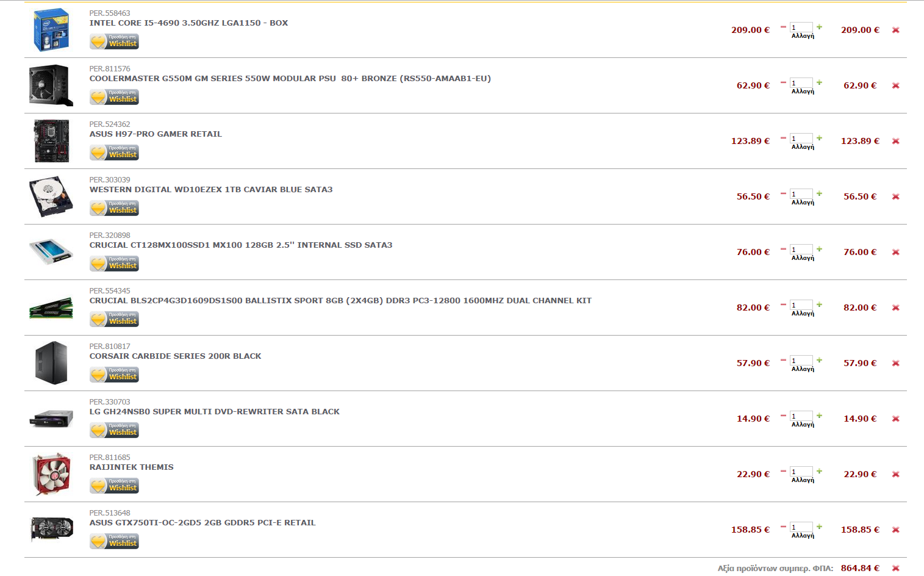Decrease Coolermaster G550M quantity with minus
The width and height of the screenshot is (924, 576).
click(783, 82)
